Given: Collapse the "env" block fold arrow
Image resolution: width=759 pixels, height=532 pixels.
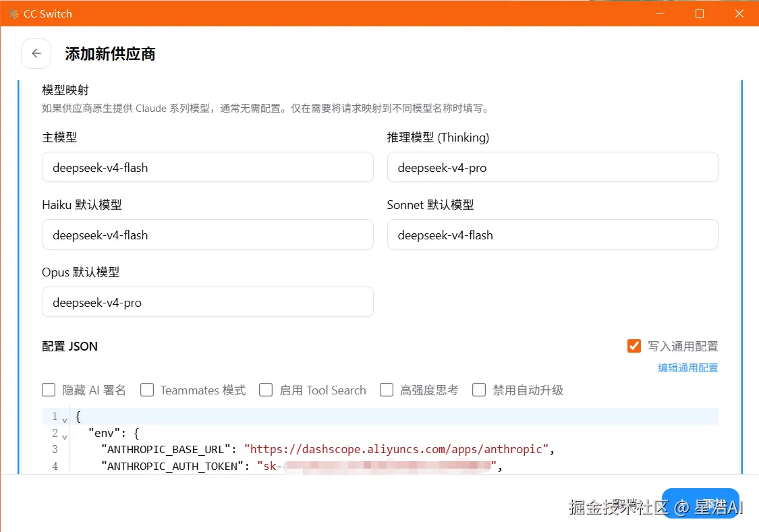Looking at the screenshot, I should (64, 436).
